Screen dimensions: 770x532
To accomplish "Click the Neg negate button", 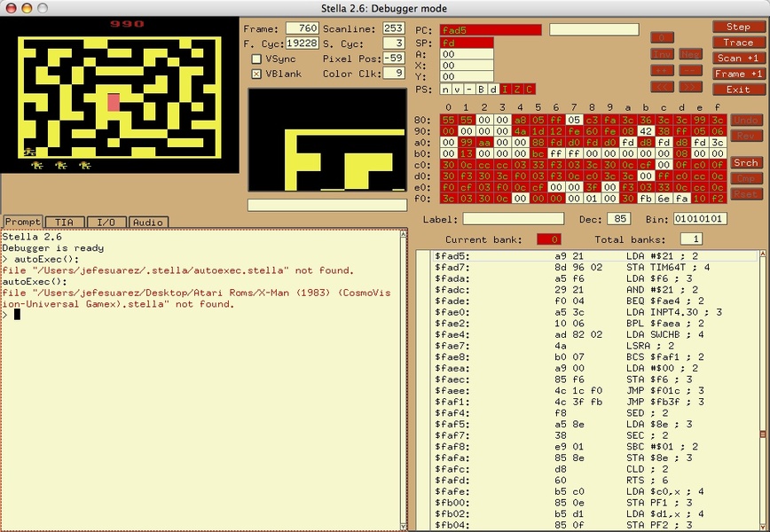I will tap(691, 53).
